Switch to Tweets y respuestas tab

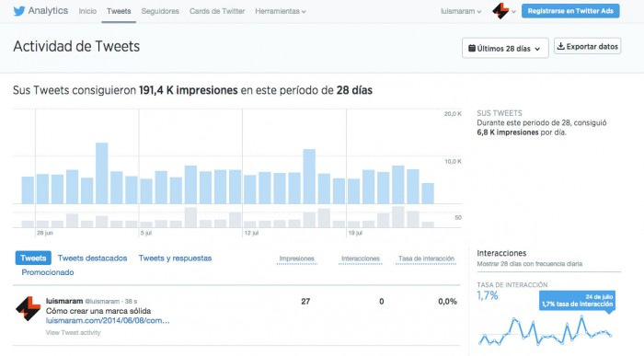coord(175,258)
